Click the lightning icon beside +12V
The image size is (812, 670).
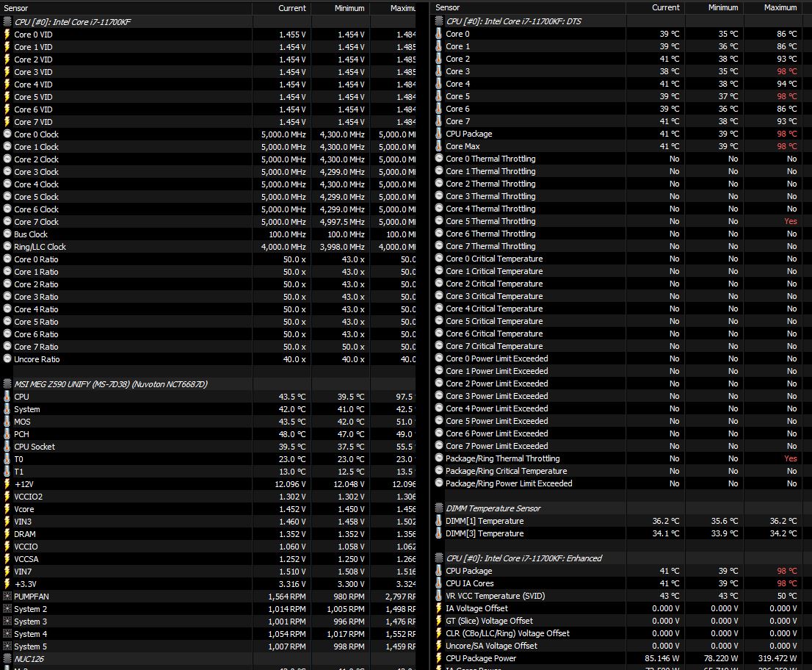pos(7,484)
